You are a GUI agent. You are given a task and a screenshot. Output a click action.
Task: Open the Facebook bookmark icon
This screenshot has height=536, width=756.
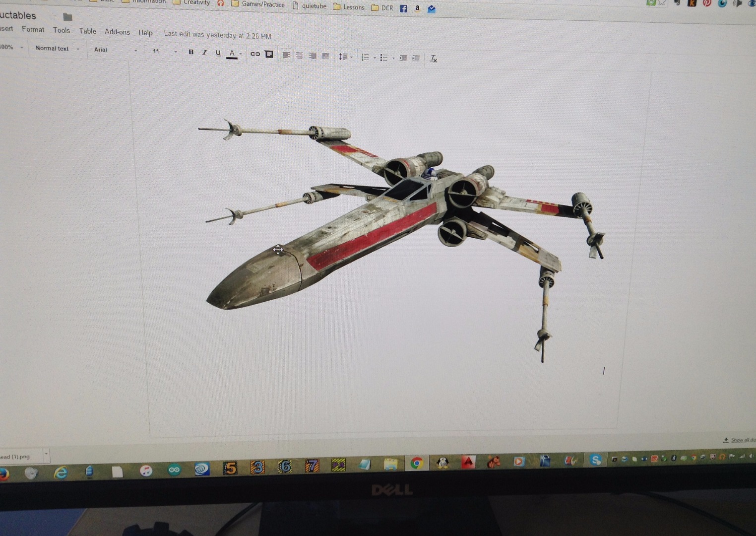403,8
